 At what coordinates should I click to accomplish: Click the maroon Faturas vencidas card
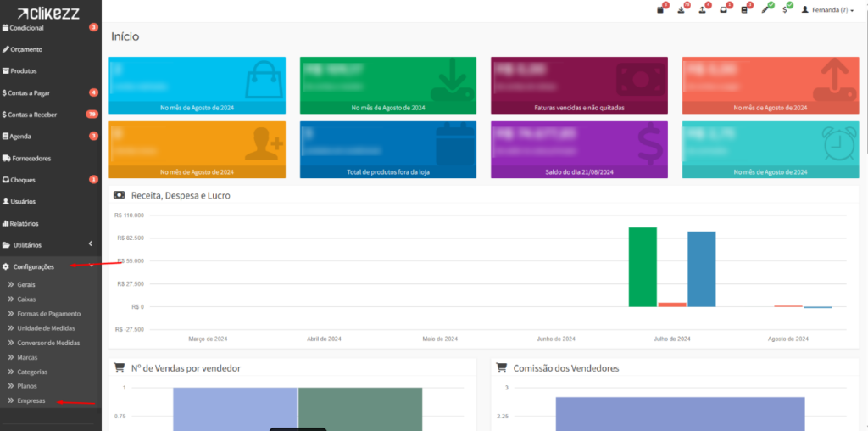(579, 85)
